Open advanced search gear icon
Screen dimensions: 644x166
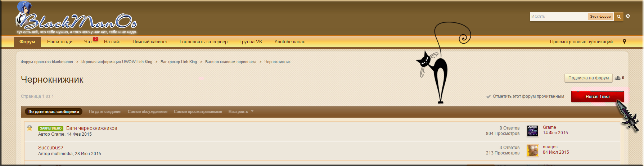[x=628, y=16]
